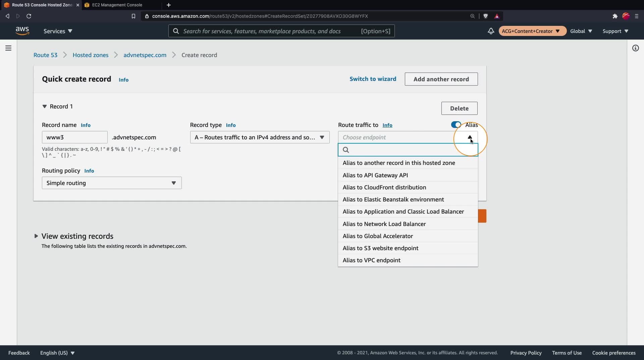Click Info link next to Route traffic to
The image size is (644, 360).
[x=387, y=125]
